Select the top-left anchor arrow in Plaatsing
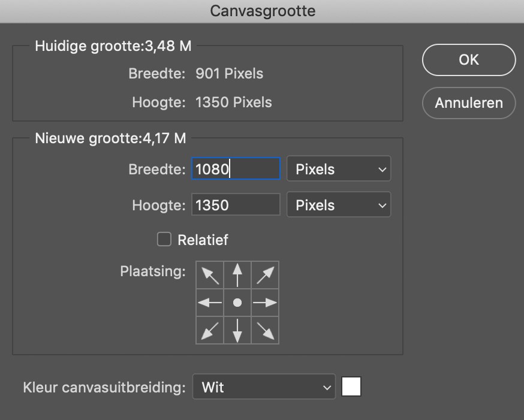Image resolution: width=524 pixels, height=420 pixels. [x=209, y=274]
